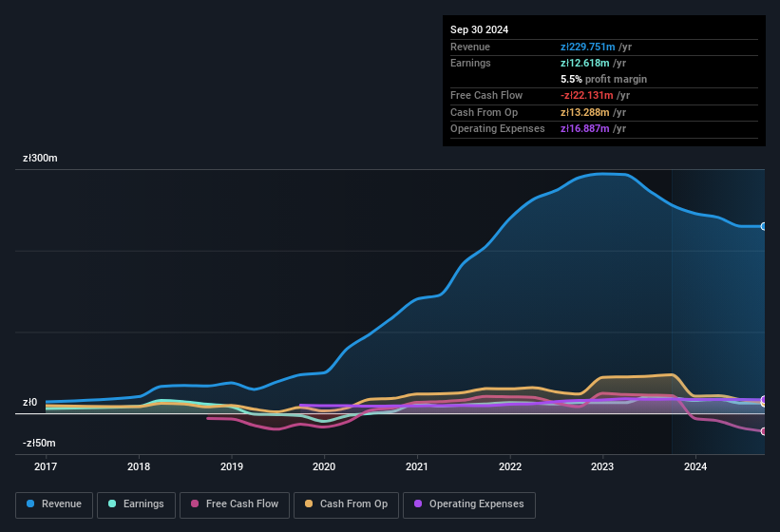This screenshot has width=780, height=532.
Task: Click the Cash From Op tooltip label
Action: [x=484, y=112]
